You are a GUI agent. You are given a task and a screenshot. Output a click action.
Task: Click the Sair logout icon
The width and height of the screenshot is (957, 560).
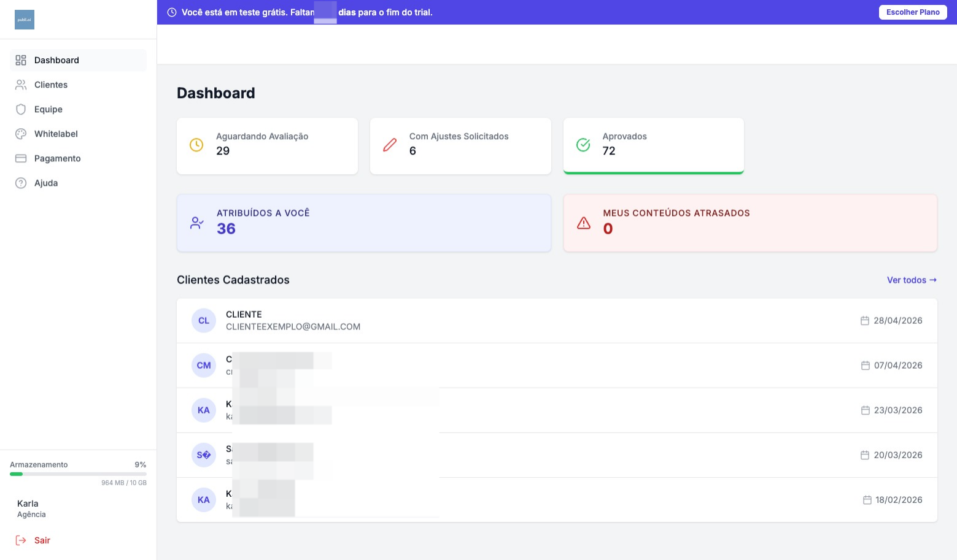21,540
